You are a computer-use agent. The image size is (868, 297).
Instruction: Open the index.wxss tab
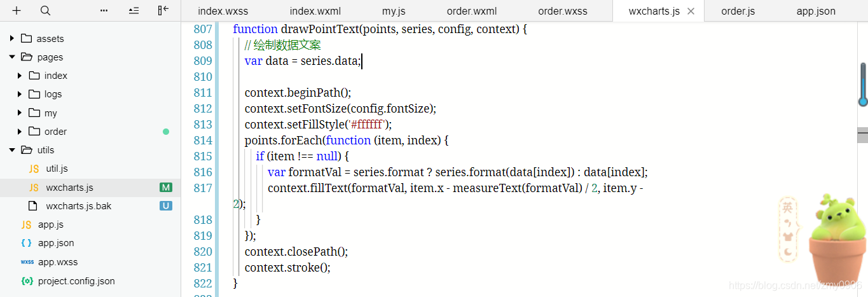(x=223, y=11)
